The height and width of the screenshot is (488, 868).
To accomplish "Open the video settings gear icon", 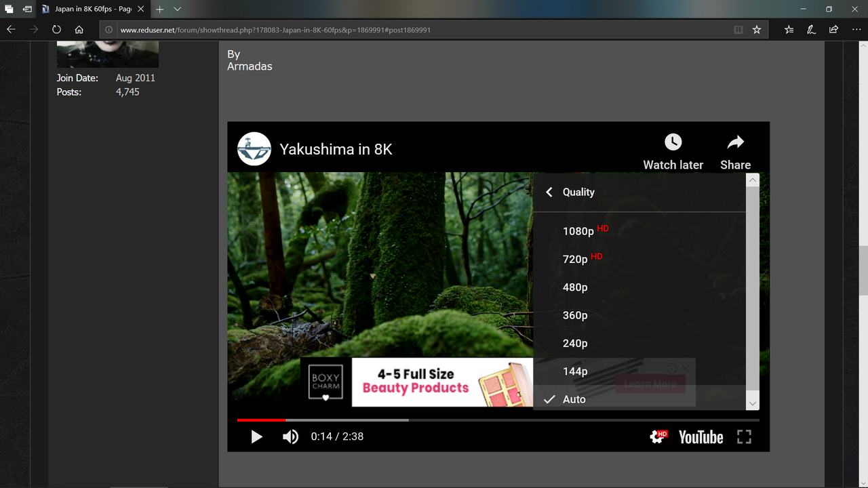I will coord(658,437).
